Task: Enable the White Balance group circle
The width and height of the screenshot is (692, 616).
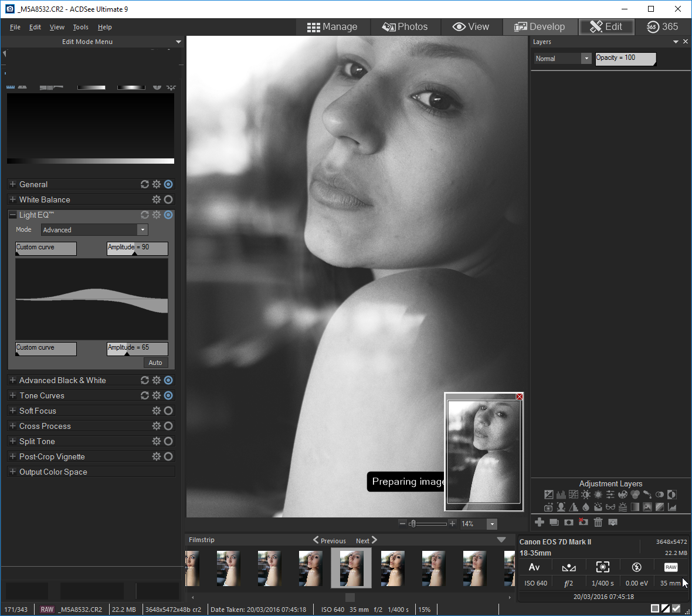Action: click(168, 199)
